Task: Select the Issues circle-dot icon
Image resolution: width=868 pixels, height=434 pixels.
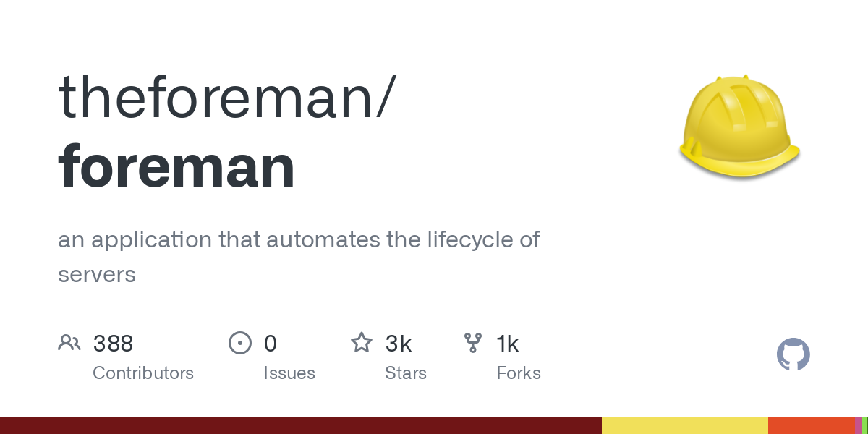Action: tap(239, 343)
